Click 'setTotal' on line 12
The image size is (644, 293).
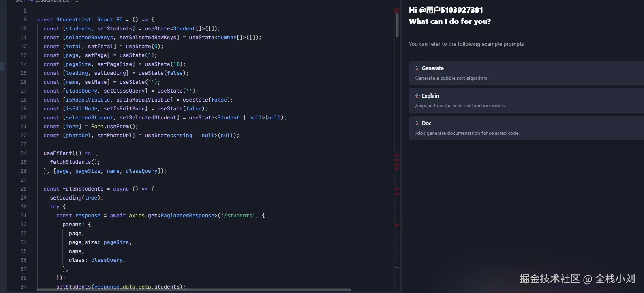click(101, 46)
